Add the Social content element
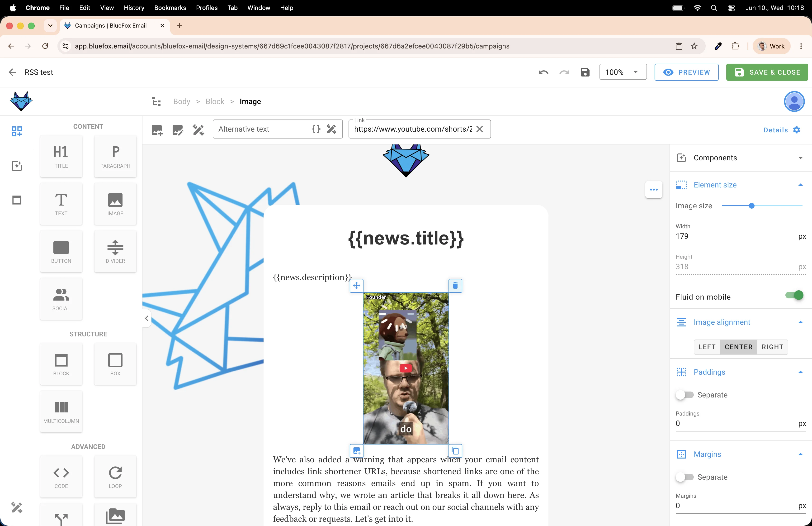Viewport: 812px width, 526px height. [x=61, y=299]
